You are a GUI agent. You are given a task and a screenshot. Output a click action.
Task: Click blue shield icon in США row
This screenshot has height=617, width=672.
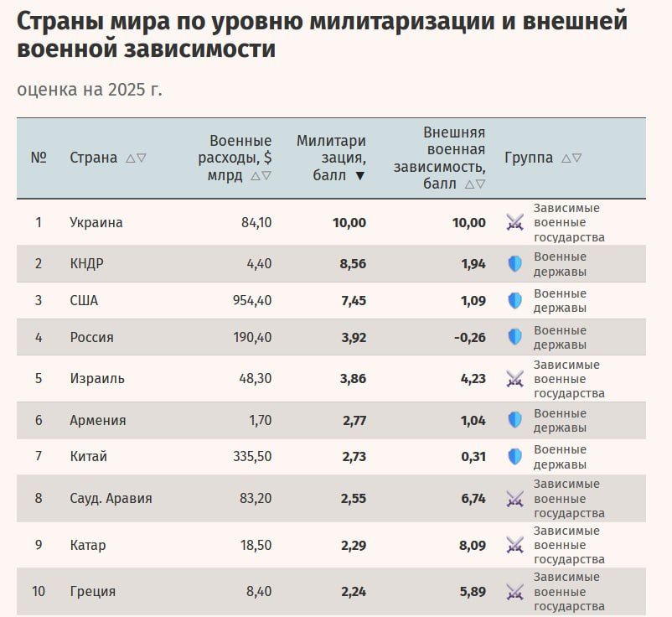(514, 301)
